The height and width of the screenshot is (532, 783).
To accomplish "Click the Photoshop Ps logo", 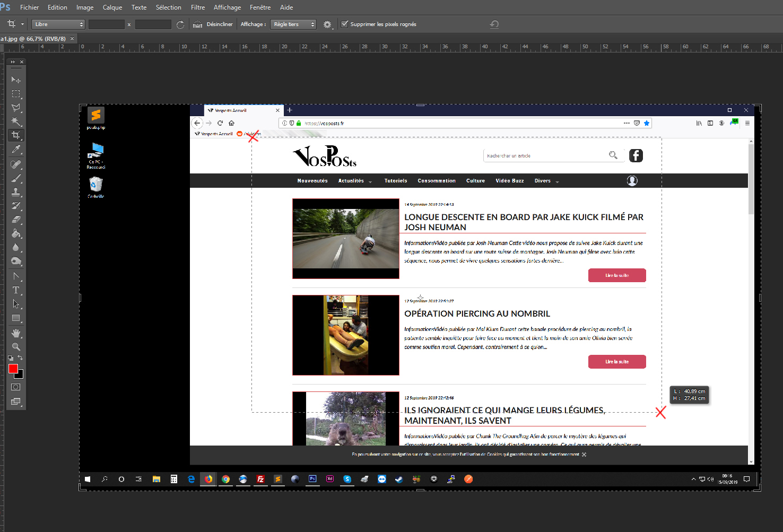I will (x=5, y=7).
